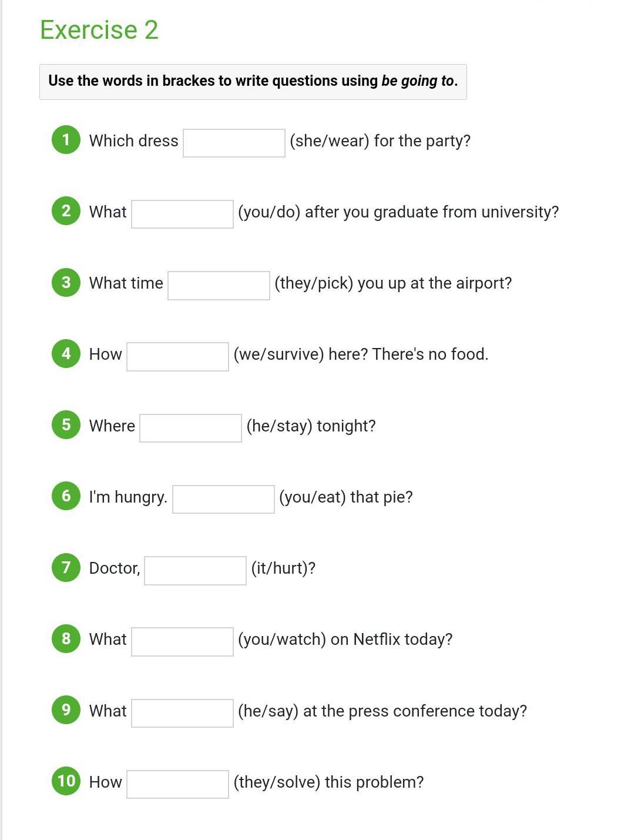
Task: Click the answer box before '(they/solve)'
Action: 177,784
